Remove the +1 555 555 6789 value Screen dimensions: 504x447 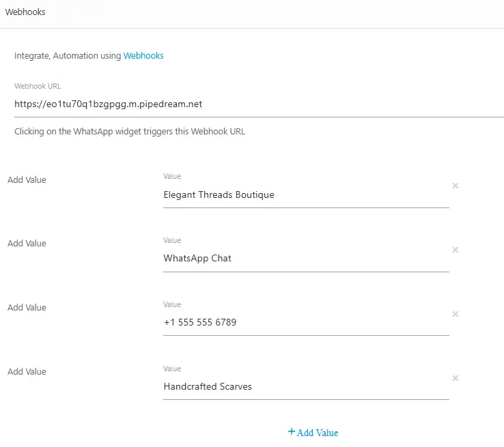point(456,314)
